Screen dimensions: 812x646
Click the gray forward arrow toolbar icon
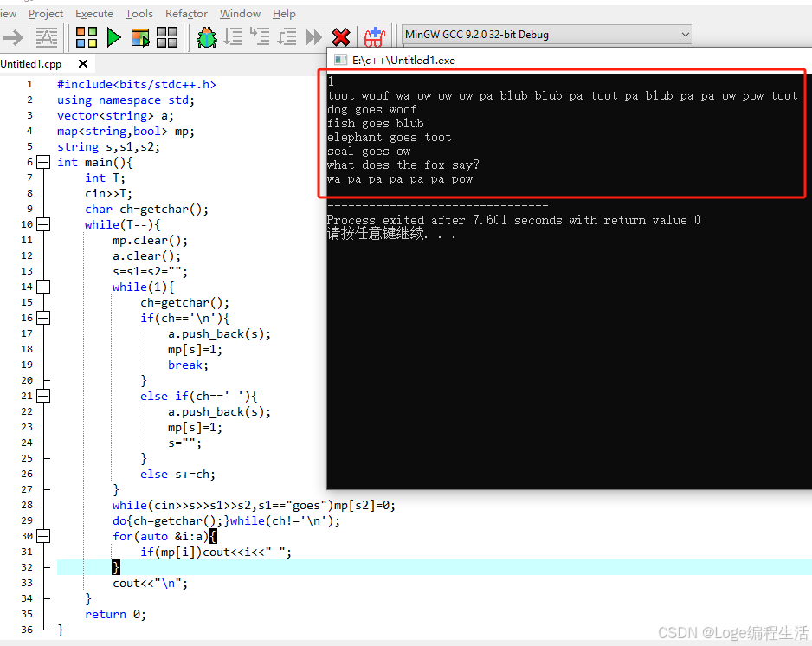pos(13,37)
